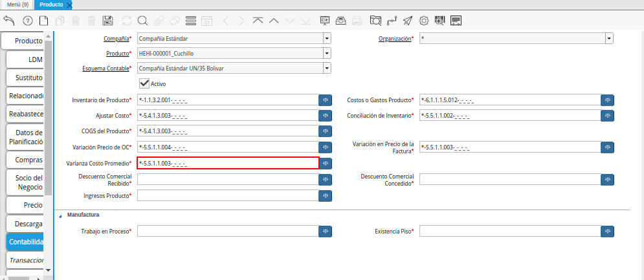Open the Sustituto side tab

point(26,78)
